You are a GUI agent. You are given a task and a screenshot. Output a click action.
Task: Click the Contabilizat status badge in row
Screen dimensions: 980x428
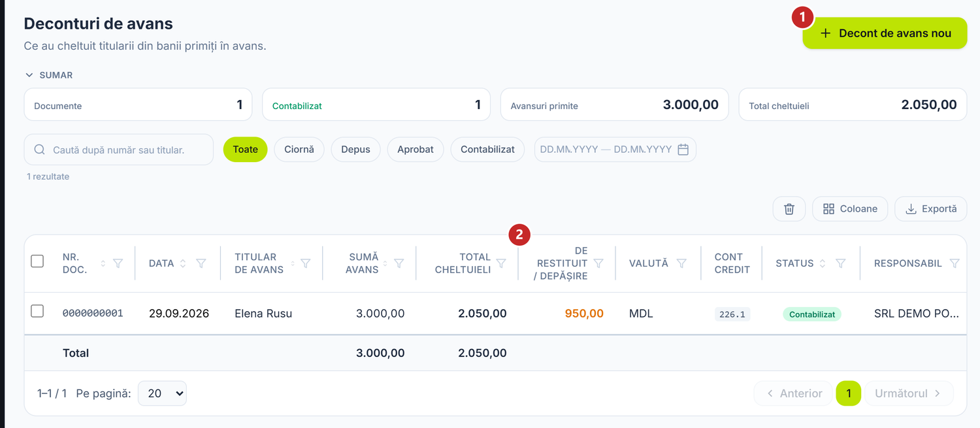coord(812,314)
